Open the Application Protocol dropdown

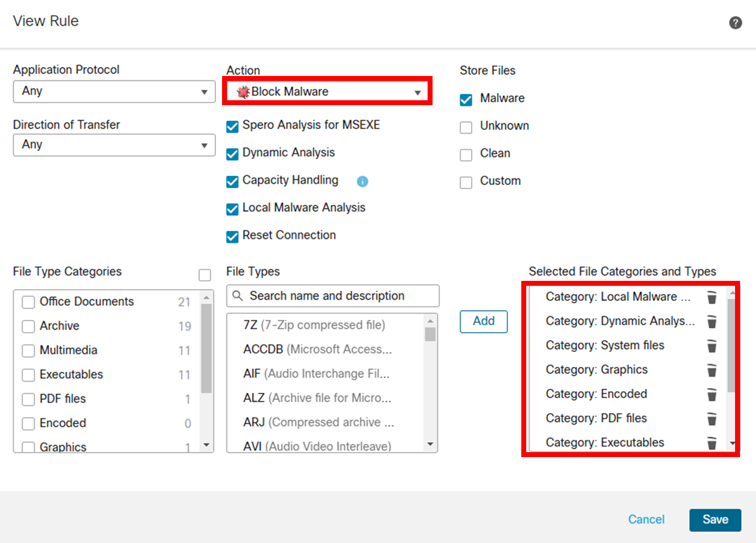tap(114, 91)
